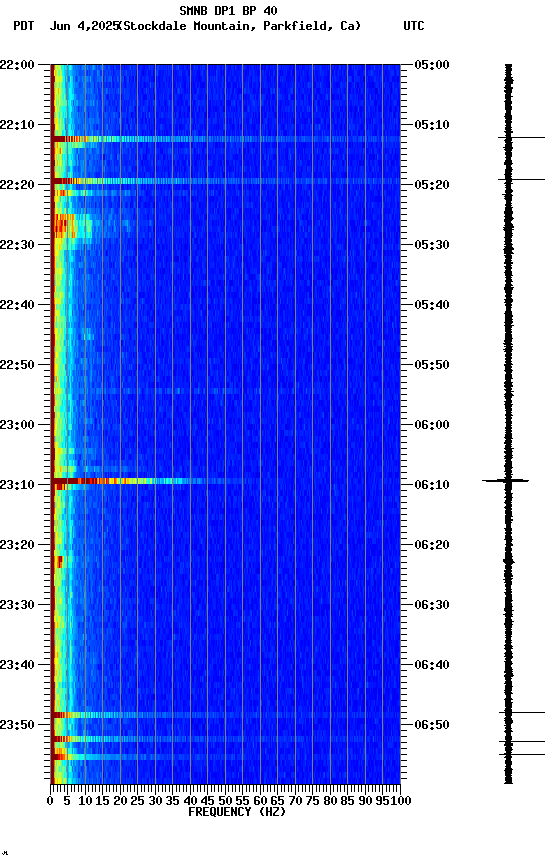The image size is (552, 864).
Task: Click the '06:00' UTC time label
Action: 431,425
